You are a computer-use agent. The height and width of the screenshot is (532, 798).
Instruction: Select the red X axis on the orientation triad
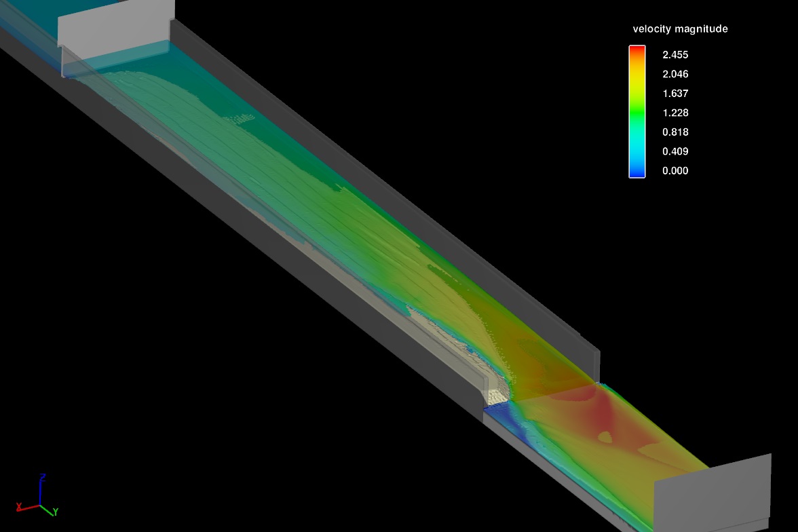point(27,506)
